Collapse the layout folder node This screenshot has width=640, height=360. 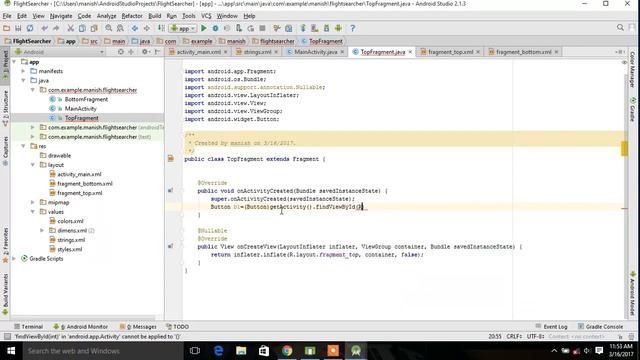[33, 165]
